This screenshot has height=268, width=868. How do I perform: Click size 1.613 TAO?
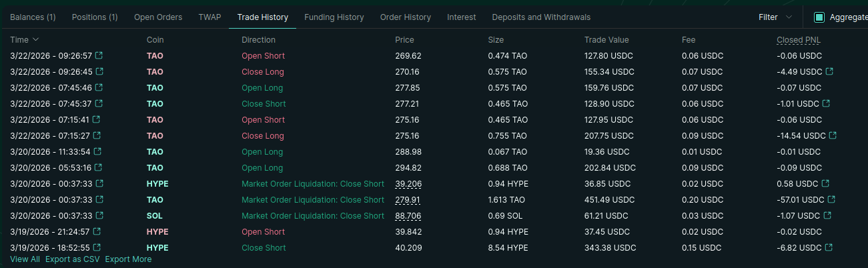[x=507, y=199]
